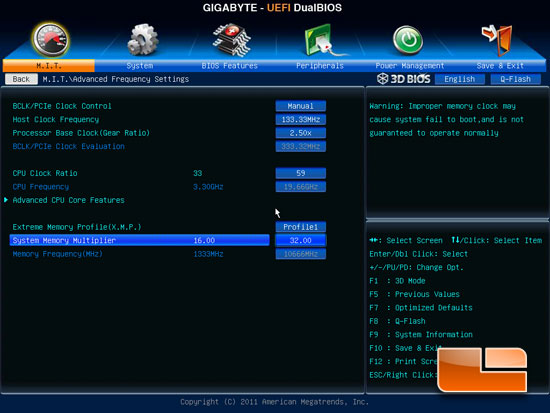This screenshot has height=413, width=550.
Task: Select Extreme Memory Profile(X.M.P.) label
Action: click(77, 227)
